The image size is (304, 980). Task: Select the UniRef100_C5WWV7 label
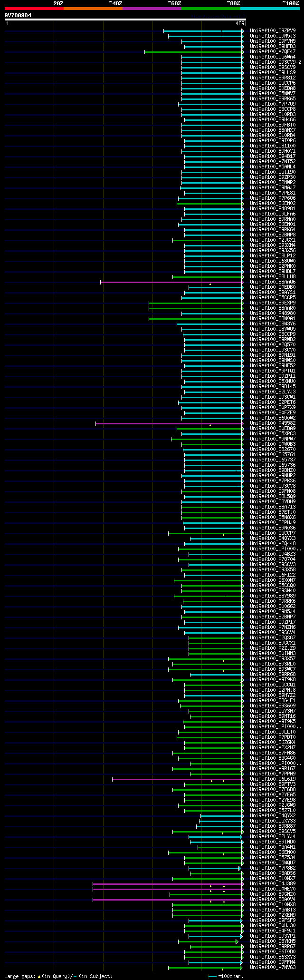(x=273, y=93)
